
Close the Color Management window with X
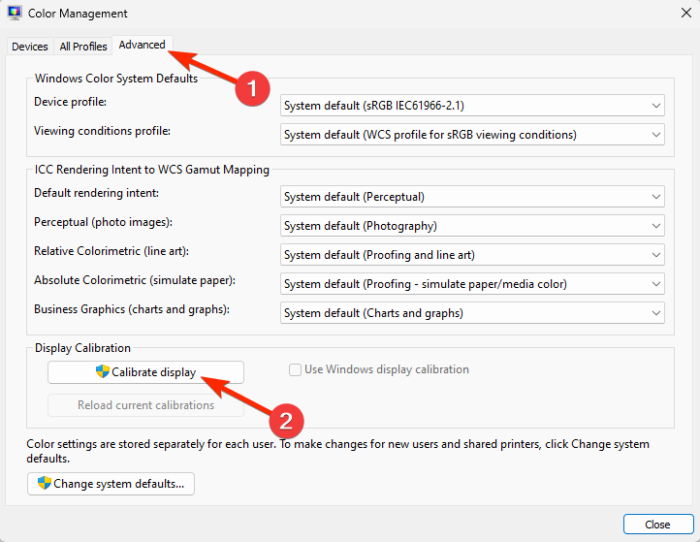(x=680, y=14)
